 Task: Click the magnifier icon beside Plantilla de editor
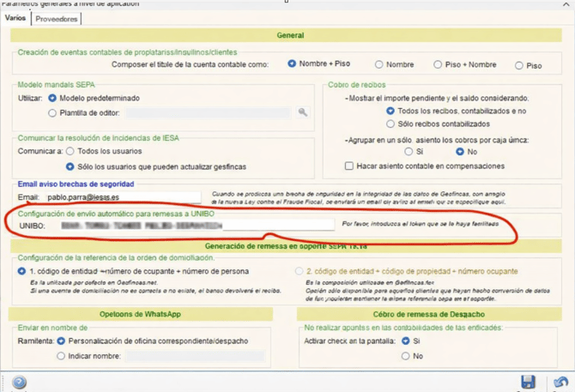coord(303,112)
